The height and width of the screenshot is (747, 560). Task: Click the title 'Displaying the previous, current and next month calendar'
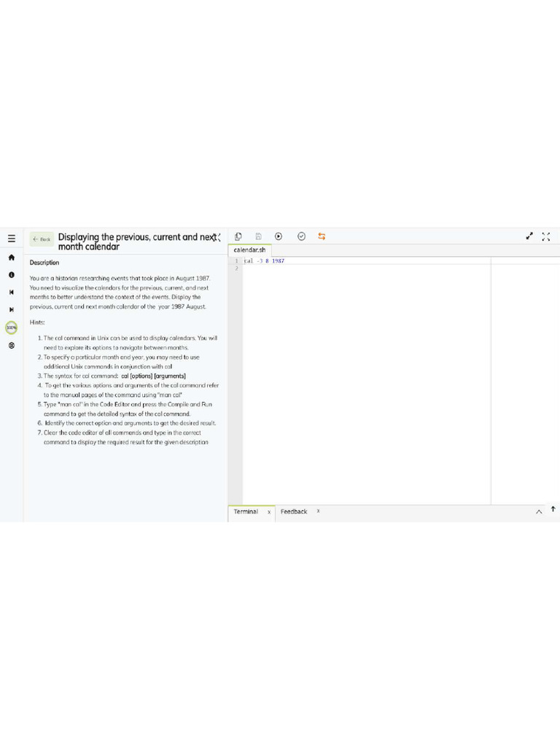pos(137,241)
